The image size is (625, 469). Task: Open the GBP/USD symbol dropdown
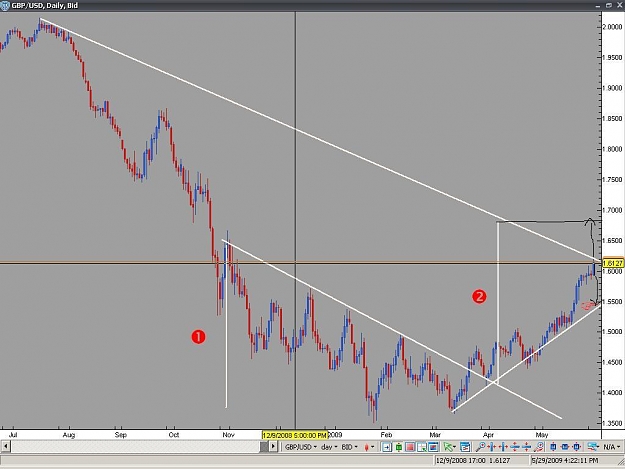tap(301, 447)
